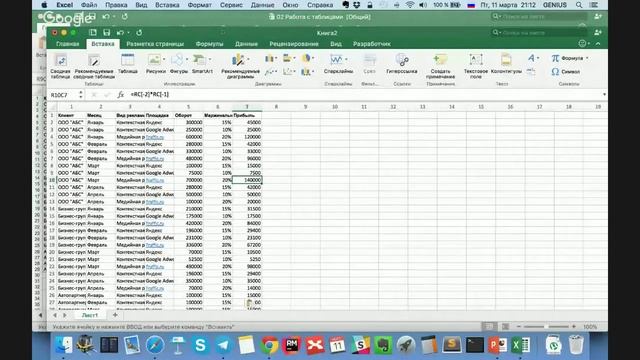
Task: Open the Share icon in Книга2 window
Action: pos(598,33)
